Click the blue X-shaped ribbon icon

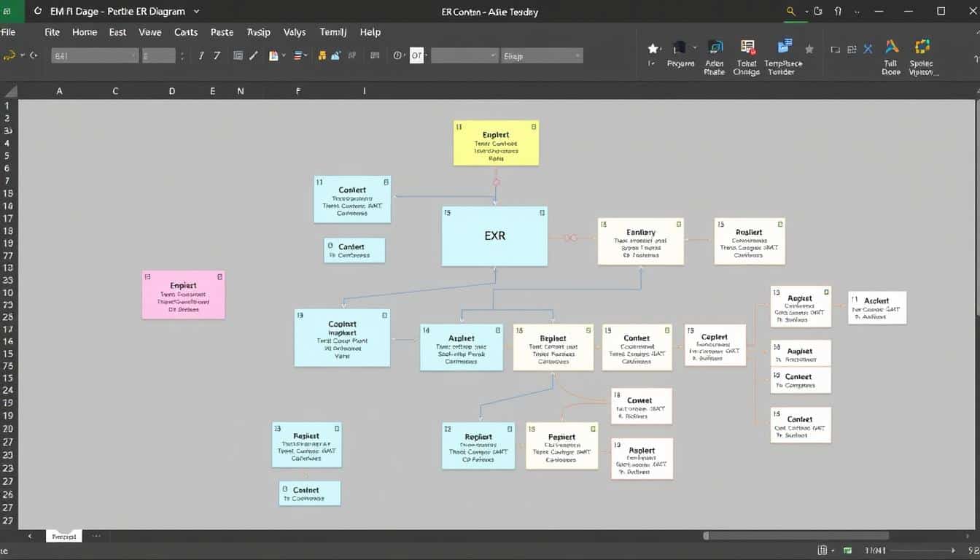(x=868, y=49)
